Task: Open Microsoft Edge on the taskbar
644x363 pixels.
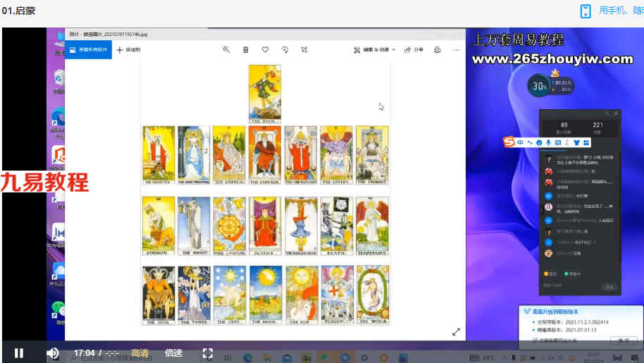Action: tap(248, 357)
